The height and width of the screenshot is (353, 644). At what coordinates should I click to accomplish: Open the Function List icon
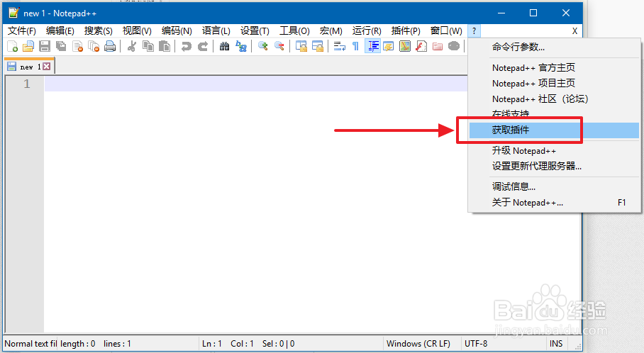pos(421,46)
